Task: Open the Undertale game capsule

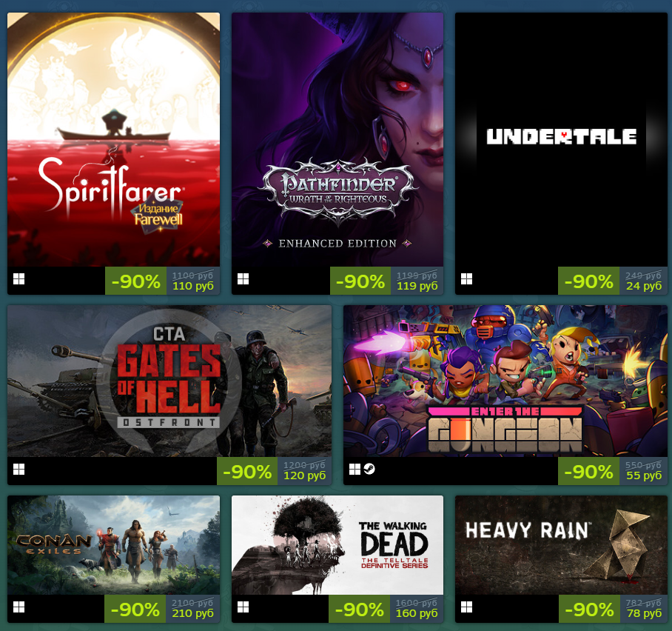Action: [561, 139]
